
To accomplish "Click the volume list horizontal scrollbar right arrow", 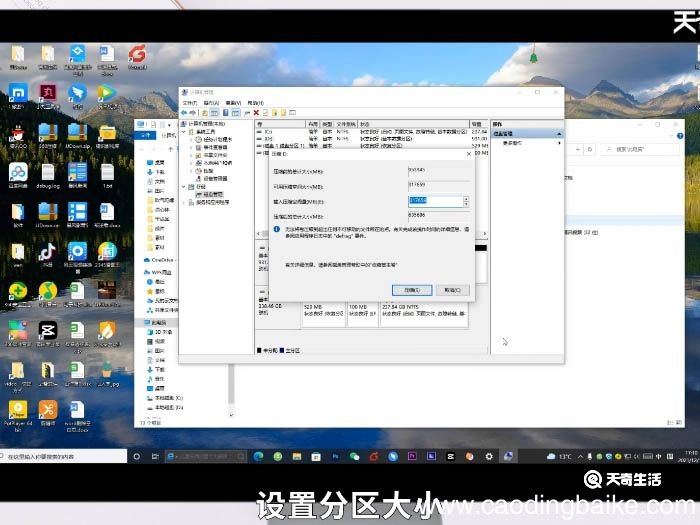I will 484,234.
